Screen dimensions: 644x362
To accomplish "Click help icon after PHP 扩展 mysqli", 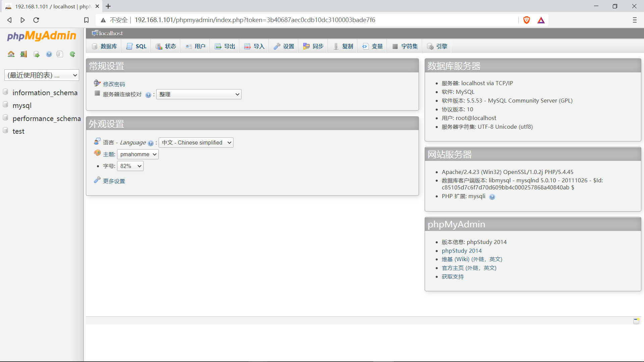I will click(x=492, y=197).
